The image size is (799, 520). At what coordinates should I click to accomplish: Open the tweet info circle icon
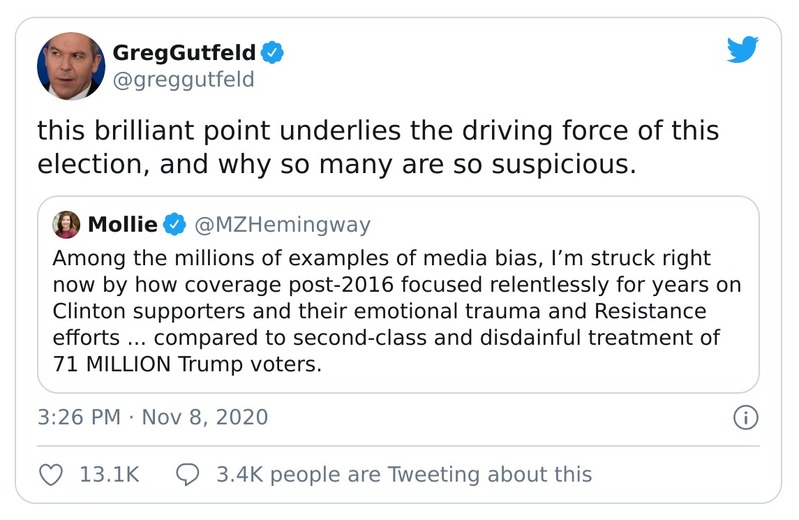coord(745,417)
